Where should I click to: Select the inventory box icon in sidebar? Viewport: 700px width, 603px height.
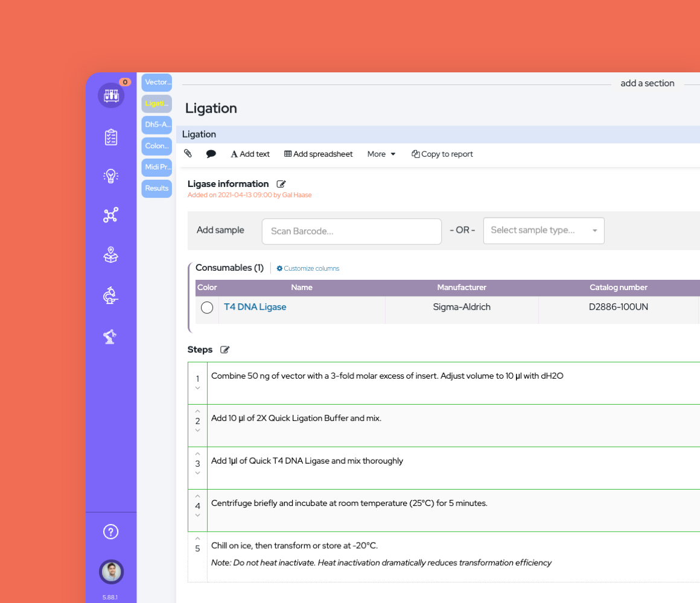(111, 255)
